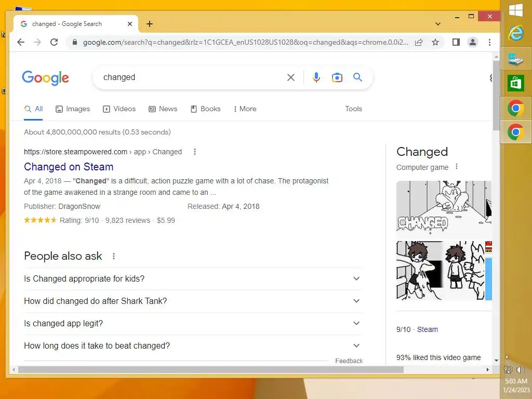Open the Changed knowledge panel options dots
This screenshot has width=532, height=399.
coord(457,167)
